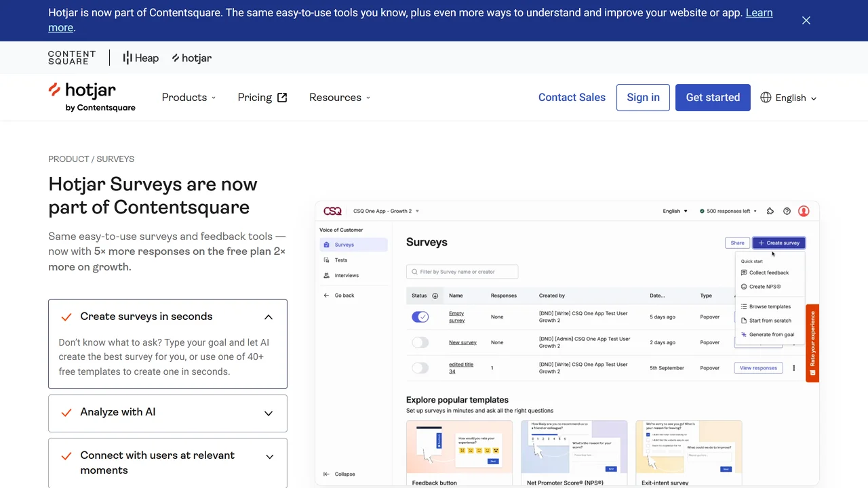Open the Products dropdown menu
868x488 pixels.
[x=189, y=98]
